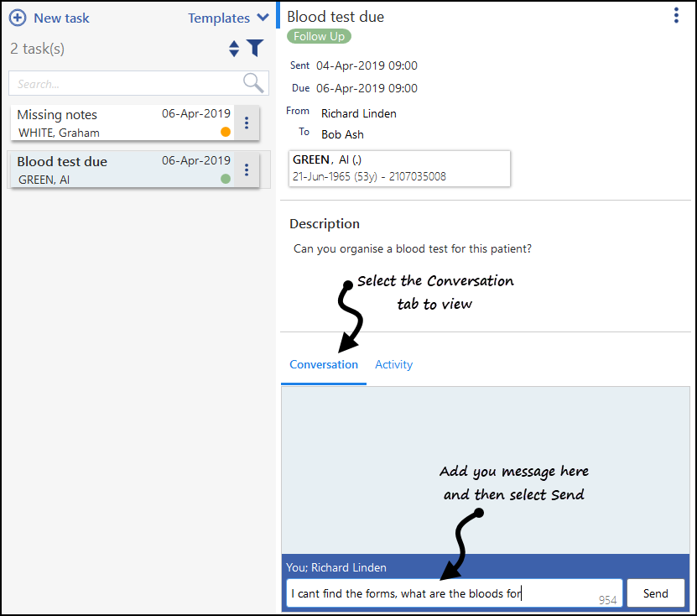
Task: Select the Missing notes task card
Action: tap(122, 123)
